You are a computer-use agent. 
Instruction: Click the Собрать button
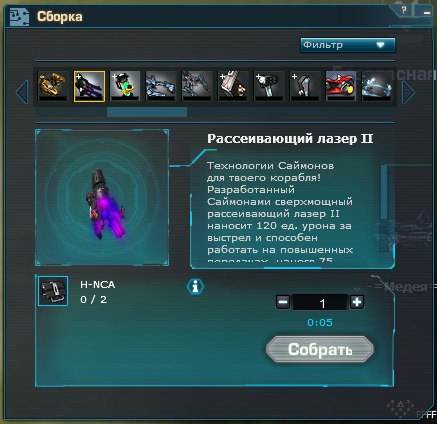[320, 349]
